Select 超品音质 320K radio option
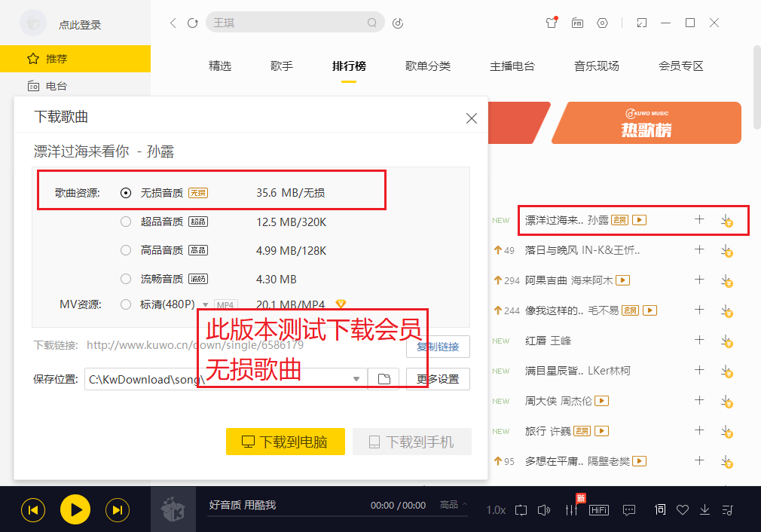This screenshot has width=761, height=532. point(126,222)
